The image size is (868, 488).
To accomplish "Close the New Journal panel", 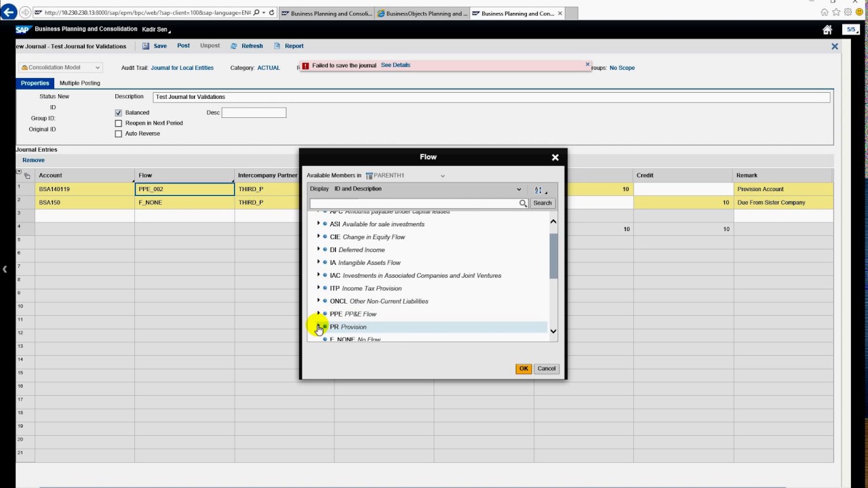I will [x=835, y=47].
